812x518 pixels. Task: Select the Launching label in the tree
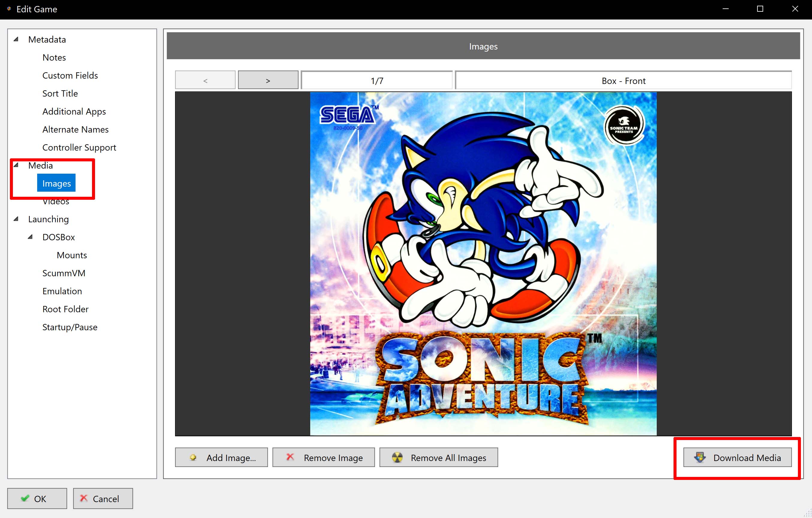pyautogui.click(x=48, y=219)
